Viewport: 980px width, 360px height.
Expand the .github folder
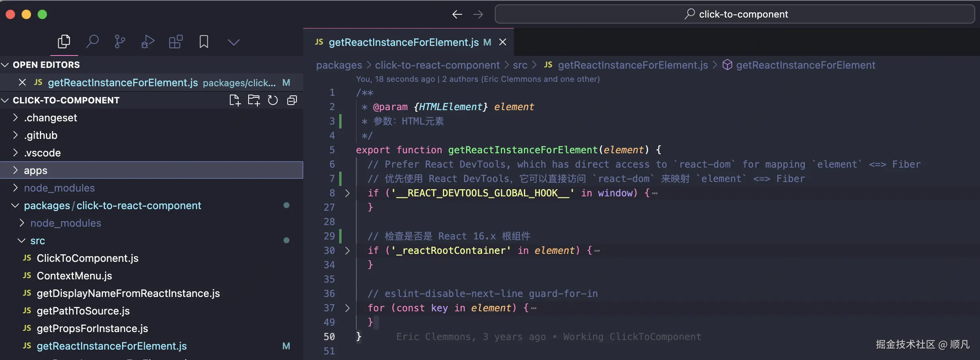(x=152, y=135)
